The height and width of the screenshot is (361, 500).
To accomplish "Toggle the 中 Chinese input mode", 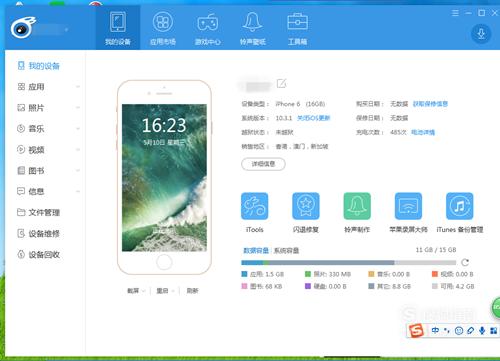I will click(x=435, y=330).
